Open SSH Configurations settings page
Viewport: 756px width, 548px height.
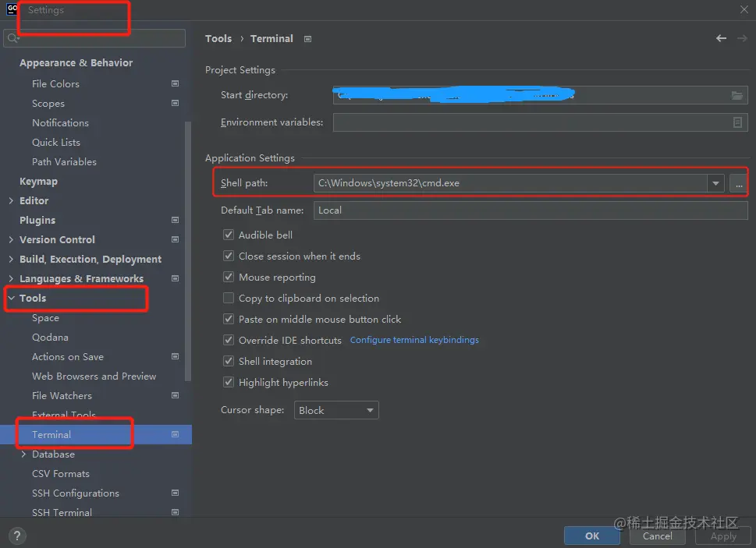coord(76,493)
